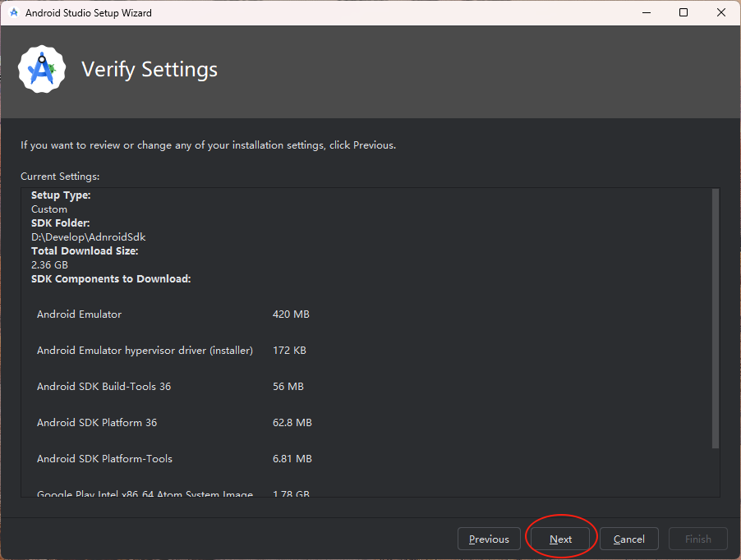
Task: Click the SDK Folder heading
Action: [61, 223]
